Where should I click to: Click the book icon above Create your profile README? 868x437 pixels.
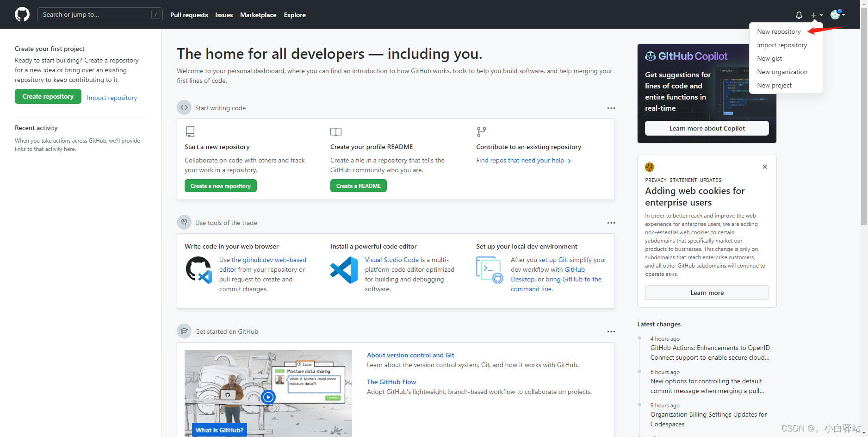(336, 131)
